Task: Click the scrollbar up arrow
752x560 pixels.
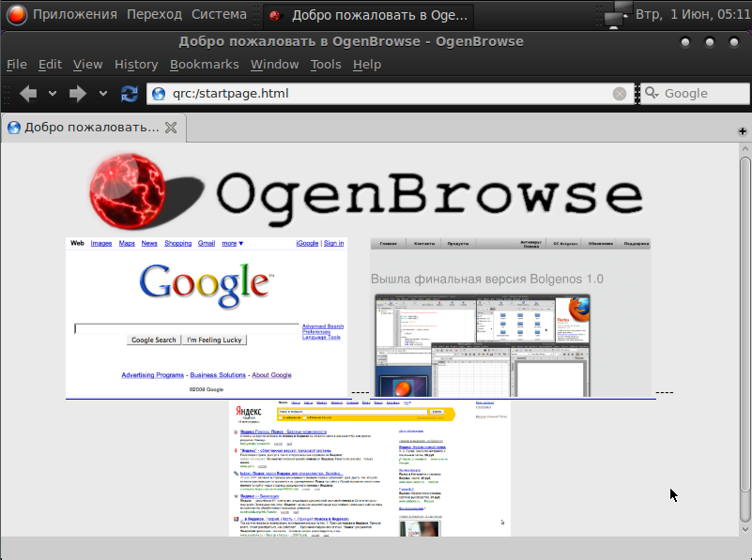Action: [744, 149]
